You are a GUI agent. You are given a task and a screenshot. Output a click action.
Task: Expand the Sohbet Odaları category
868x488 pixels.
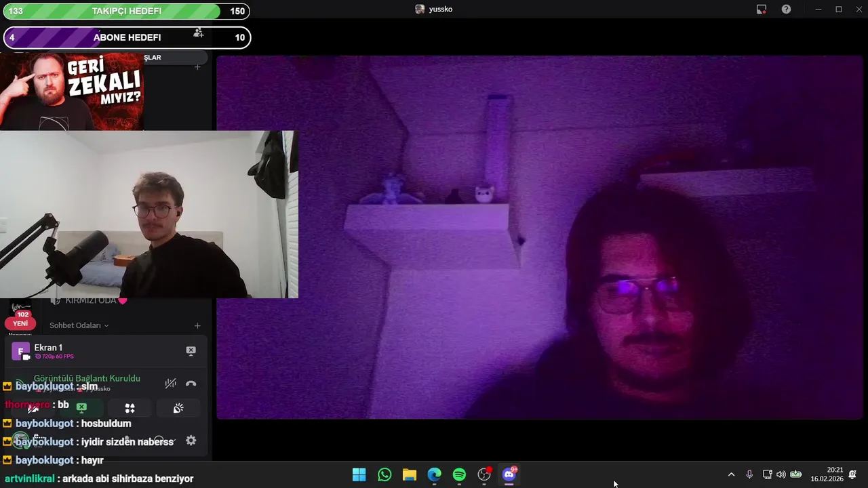pos(79,325)
